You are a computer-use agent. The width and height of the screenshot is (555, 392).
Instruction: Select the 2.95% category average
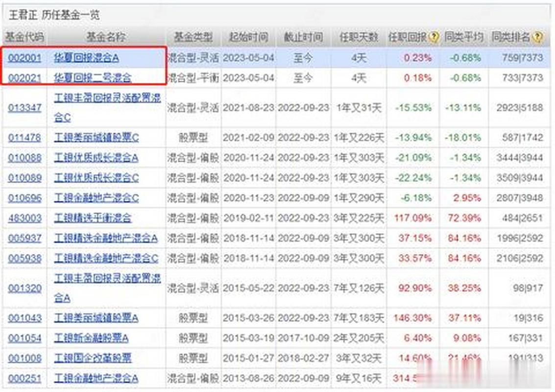tap(467, 198)
